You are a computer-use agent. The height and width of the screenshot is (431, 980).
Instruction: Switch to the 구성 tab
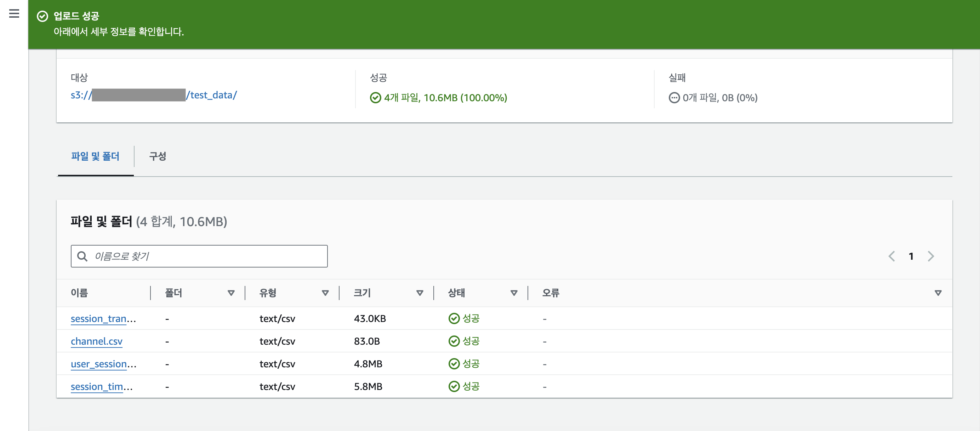[158, 156]
